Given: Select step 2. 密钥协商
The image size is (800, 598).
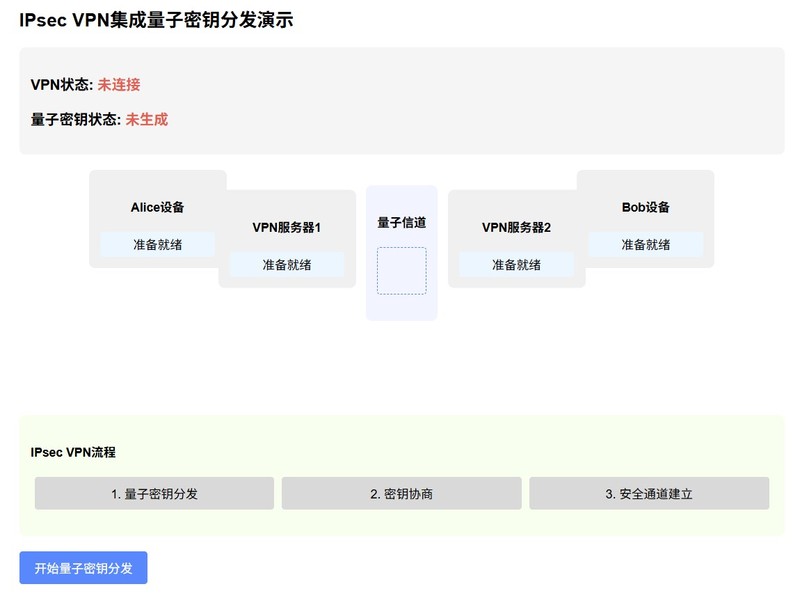Looking at the screenshot, I should pos(402,493).
